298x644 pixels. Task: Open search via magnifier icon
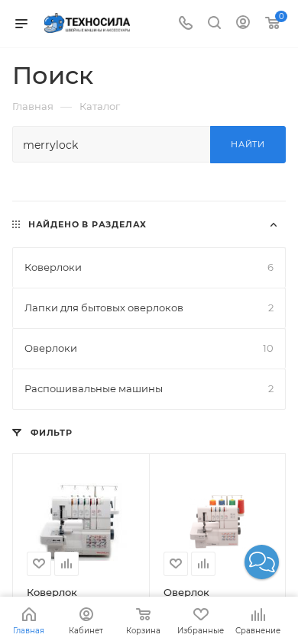click(214, 23)
